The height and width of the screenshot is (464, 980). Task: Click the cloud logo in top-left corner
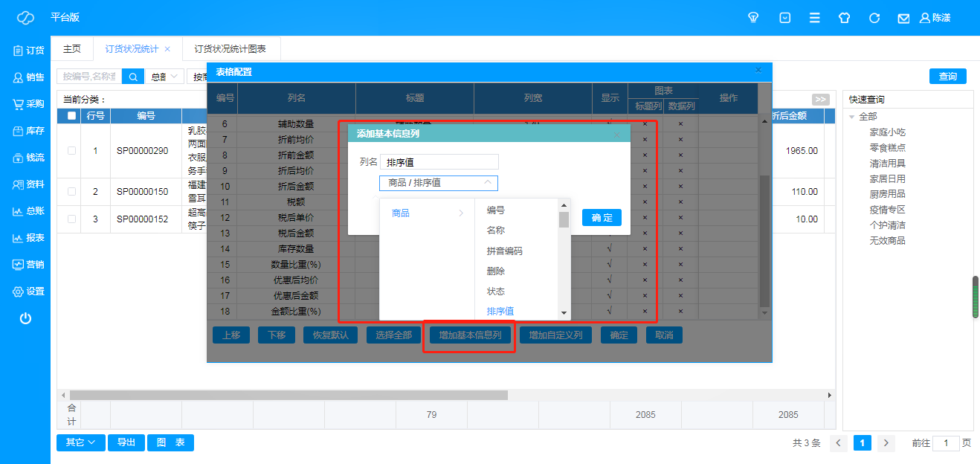point(25,17)
